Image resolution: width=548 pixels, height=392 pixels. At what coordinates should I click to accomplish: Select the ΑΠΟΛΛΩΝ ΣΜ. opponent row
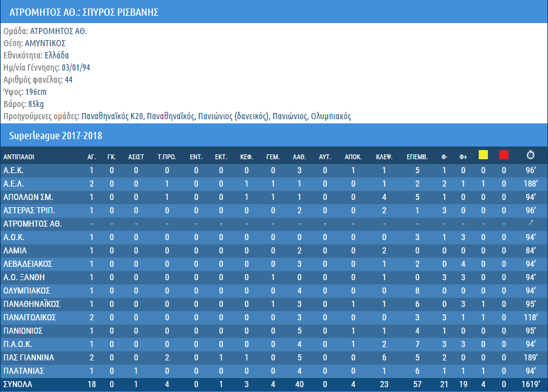274,197
